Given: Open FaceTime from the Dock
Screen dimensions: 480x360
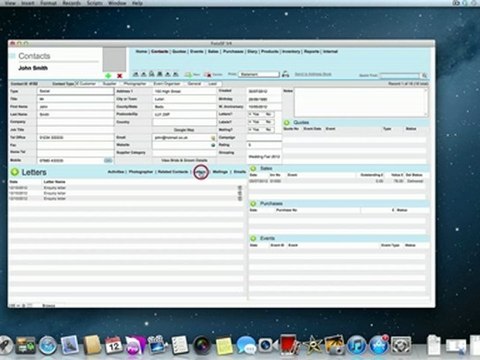Looking at the screenshot, I should point(267,346).
